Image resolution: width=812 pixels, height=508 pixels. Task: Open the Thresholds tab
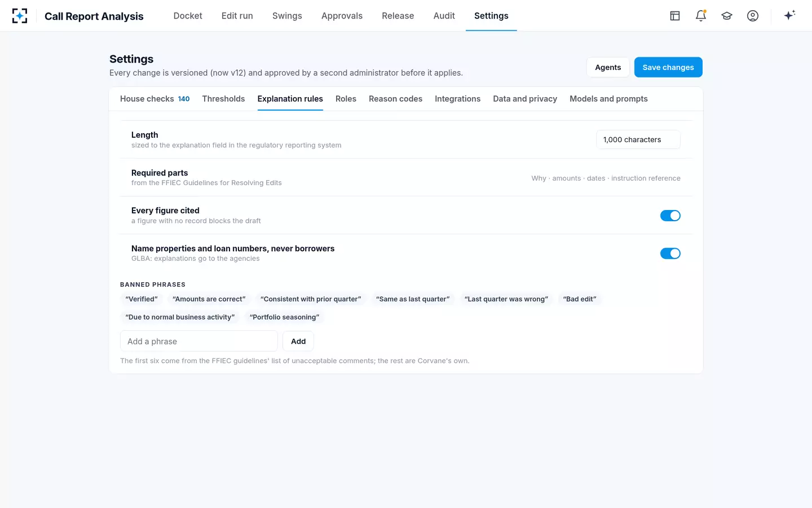coord(223,99)
